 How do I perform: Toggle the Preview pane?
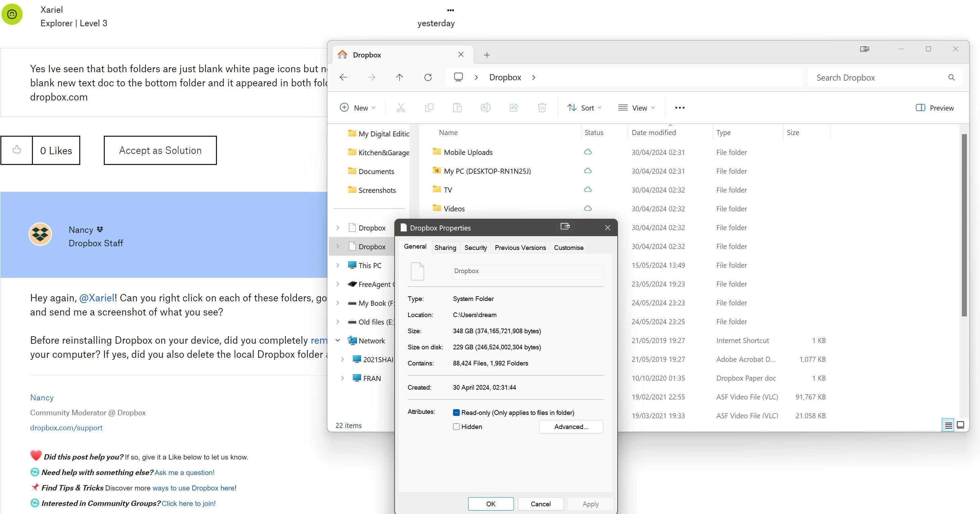934,108
